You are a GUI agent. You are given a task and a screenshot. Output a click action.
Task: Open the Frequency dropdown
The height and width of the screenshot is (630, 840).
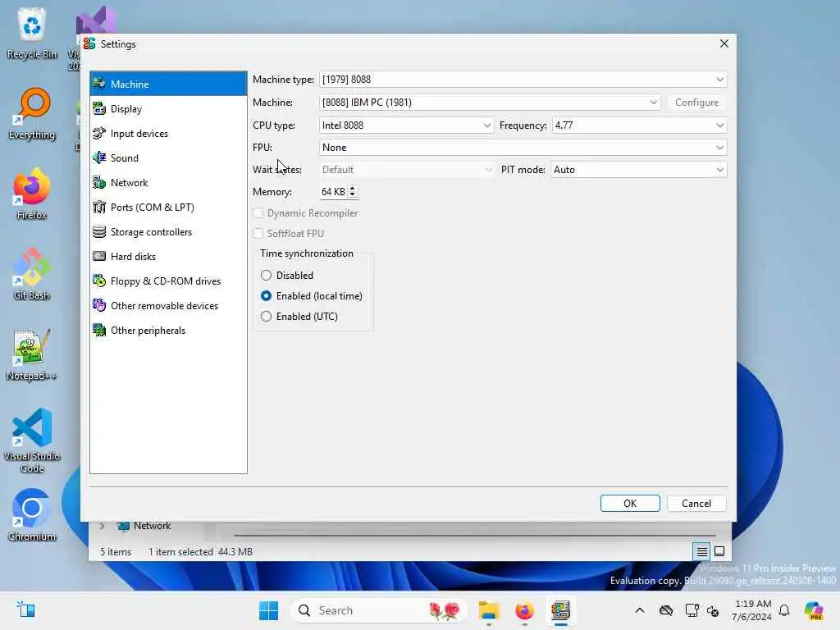(639, 125)
